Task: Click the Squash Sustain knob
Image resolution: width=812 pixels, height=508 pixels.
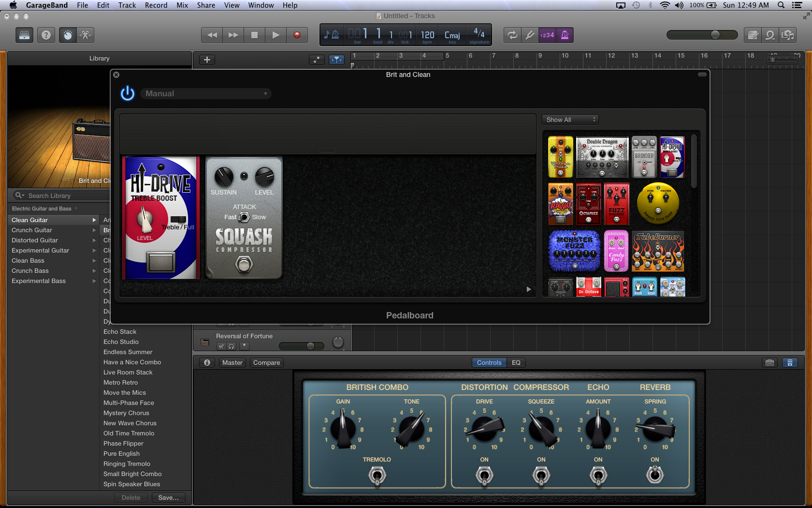Action: pyautogui.click(x=224, y=177)
